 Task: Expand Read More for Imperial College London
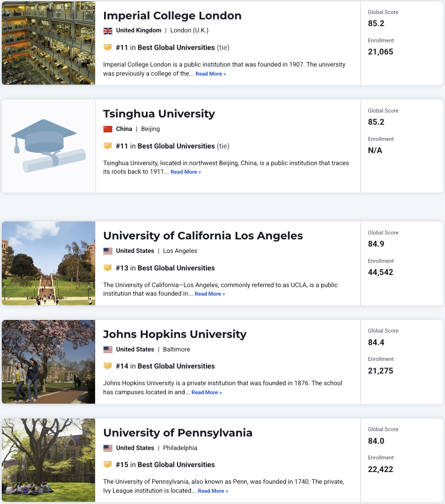tap(210, 74)
